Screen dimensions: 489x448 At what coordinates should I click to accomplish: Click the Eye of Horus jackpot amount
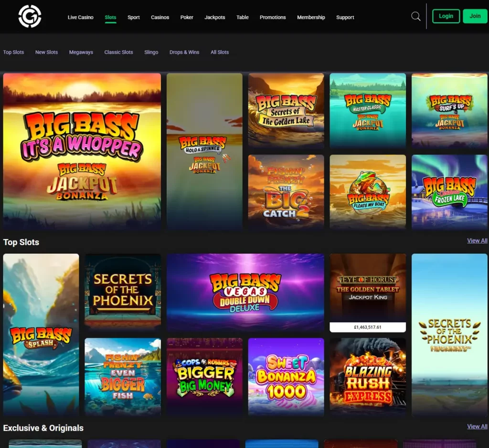point(367,327)
